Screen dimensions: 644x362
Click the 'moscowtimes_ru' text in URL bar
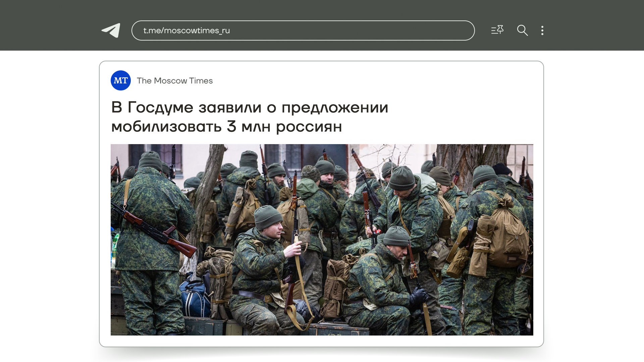click(x=197, y=31)
